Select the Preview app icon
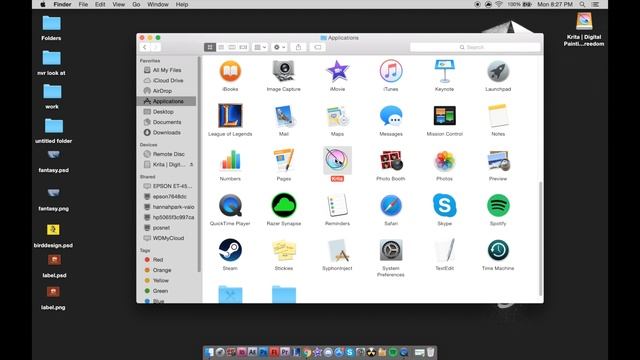The image size is (640, 360). coord(498,160)
